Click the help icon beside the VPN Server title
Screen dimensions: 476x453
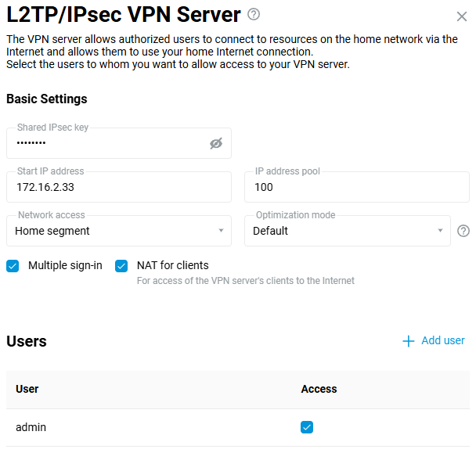point(254,14)
